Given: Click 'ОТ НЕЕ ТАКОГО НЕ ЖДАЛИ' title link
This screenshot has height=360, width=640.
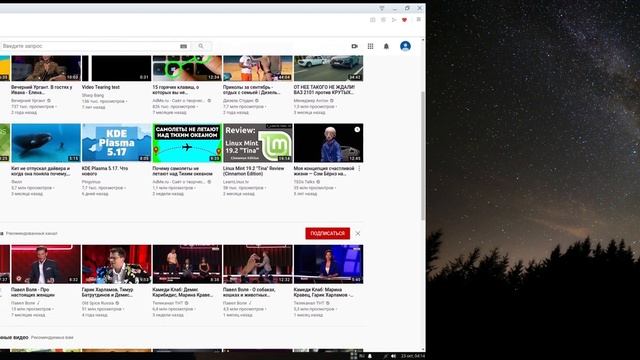Looking at the screenshot, I should tap(324, 90).
